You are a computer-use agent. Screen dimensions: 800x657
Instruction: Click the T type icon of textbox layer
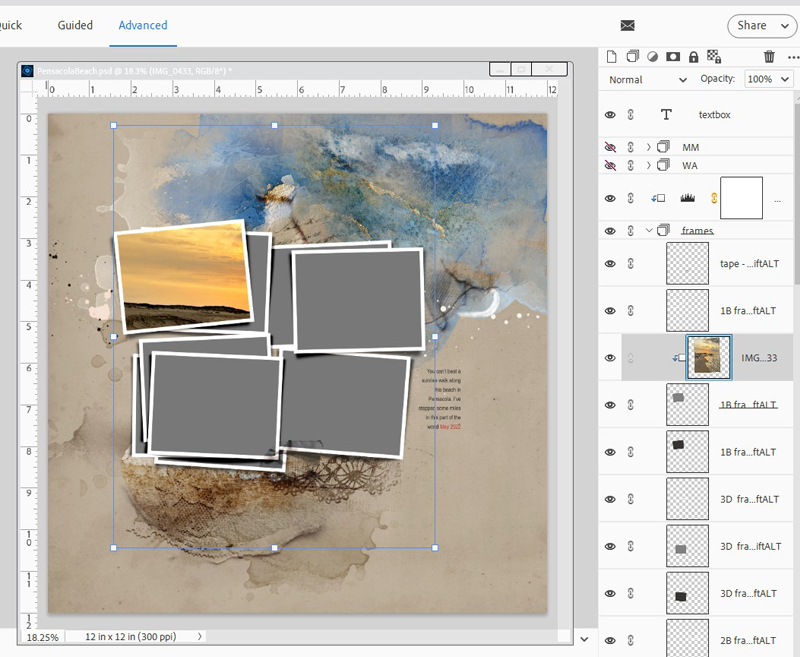[x=666, y=115]
